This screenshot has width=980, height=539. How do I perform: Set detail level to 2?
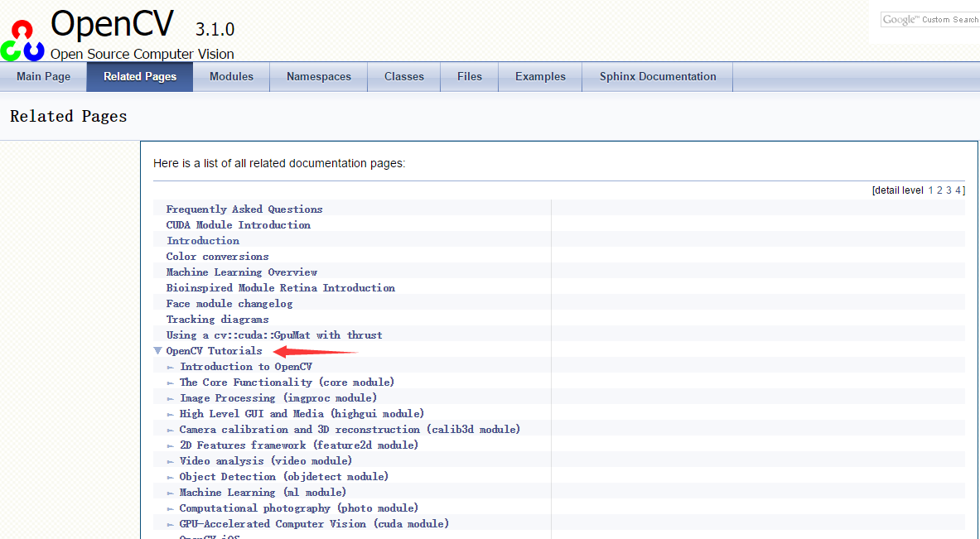[939, 190]
